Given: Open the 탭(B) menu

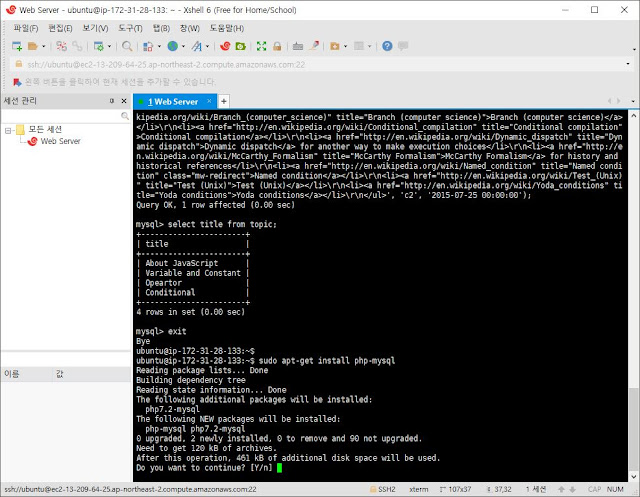Looking at the screenshot, I should pyautogui.click(x=161, y=28).
